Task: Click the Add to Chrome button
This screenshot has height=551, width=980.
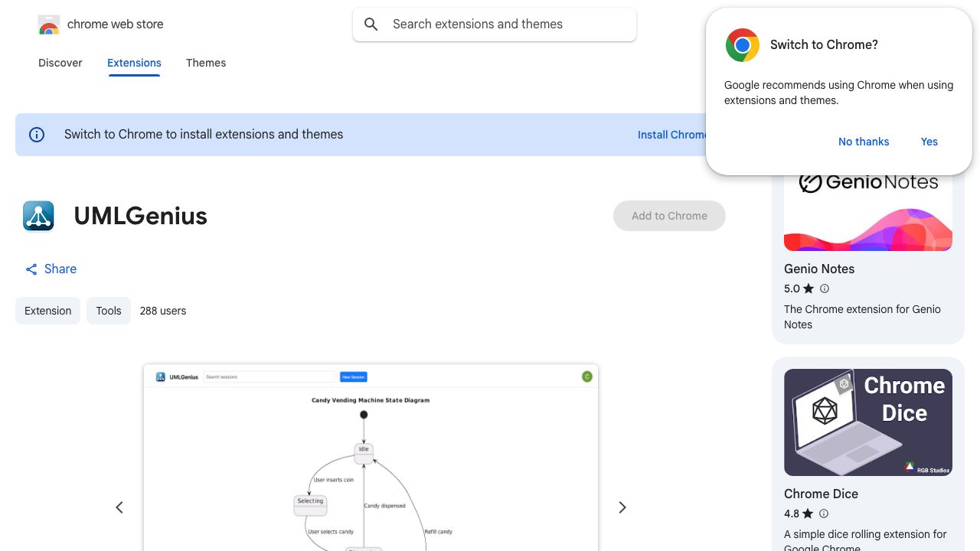Action: 669,216
